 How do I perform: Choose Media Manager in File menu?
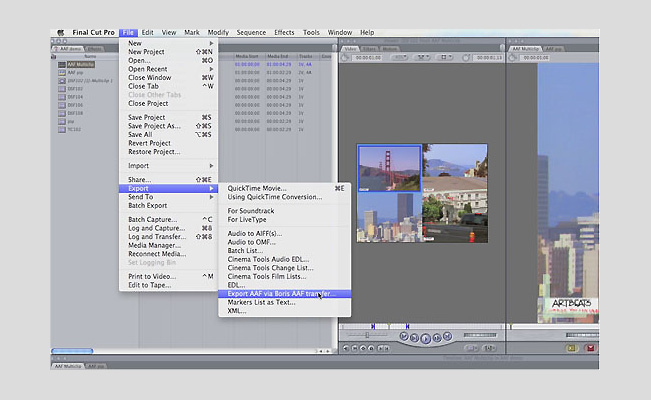(169, 245)
